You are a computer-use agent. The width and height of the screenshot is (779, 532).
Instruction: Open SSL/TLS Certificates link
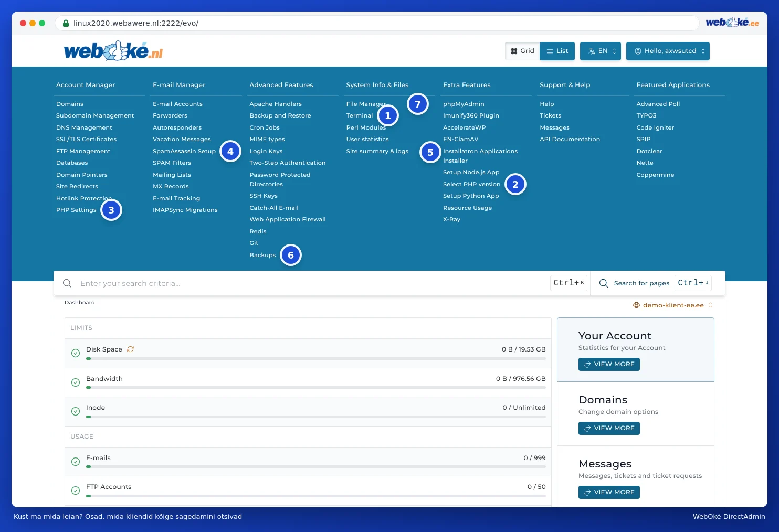click(86, 139)
